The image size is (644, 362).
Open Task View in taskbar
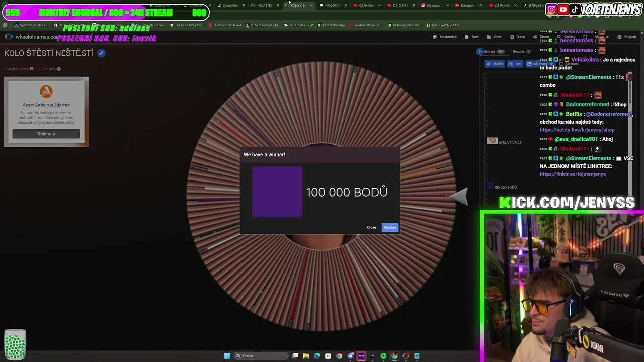tap(295, 356)
